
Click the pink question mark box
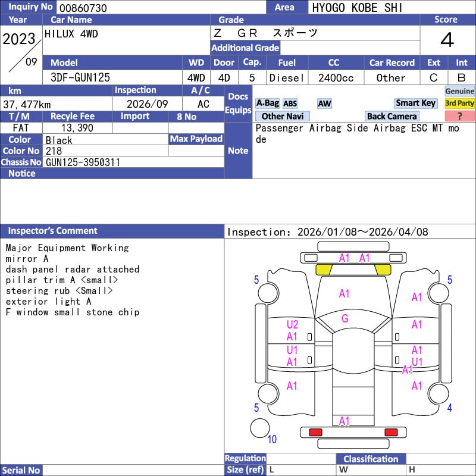click(460, 117)
